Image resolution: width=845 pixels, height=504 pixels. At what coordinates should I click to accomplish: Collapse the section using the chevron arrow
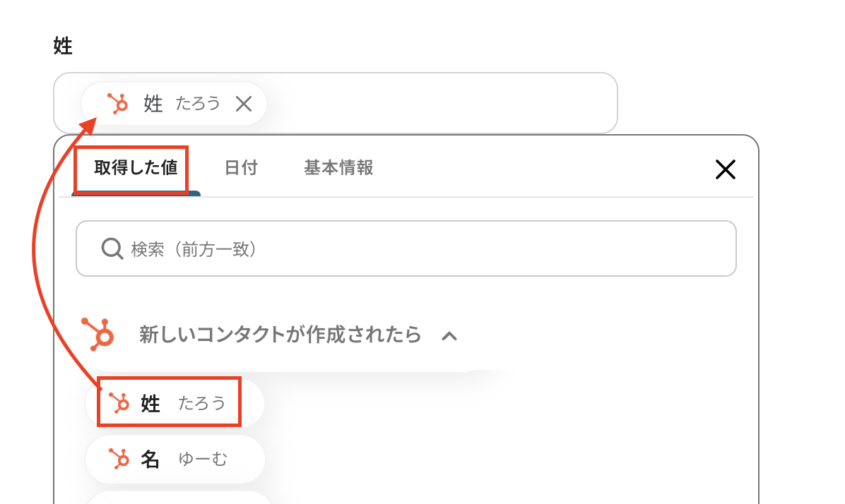449,336
